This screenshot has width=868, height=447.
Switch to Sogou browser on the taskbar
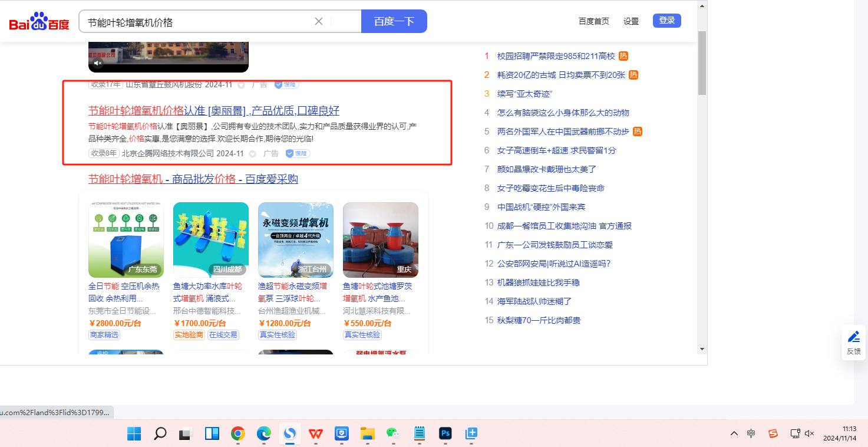[289, 434]
